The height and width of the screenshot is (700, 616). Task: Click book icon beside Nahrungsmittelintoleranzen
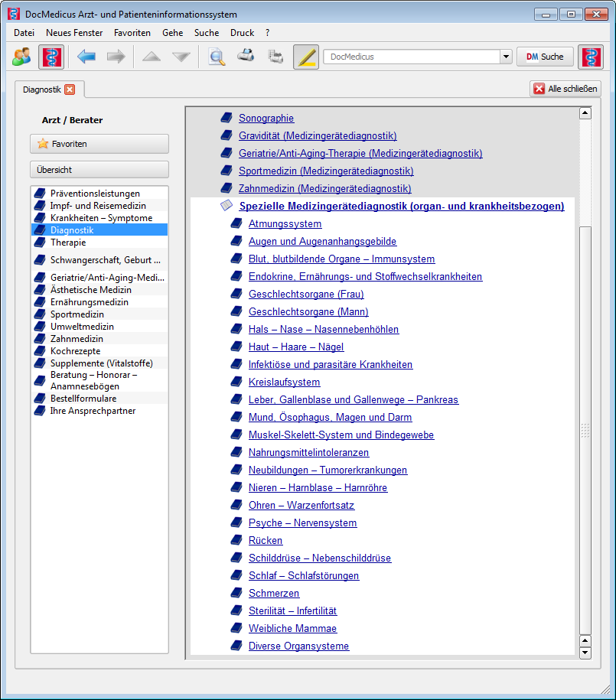[236, 452]
